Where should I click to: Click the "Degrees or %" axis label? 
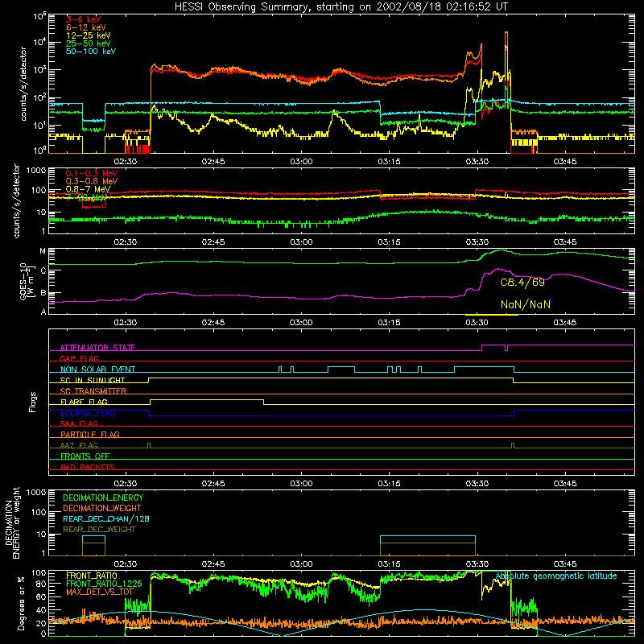(x=22, y=603)
